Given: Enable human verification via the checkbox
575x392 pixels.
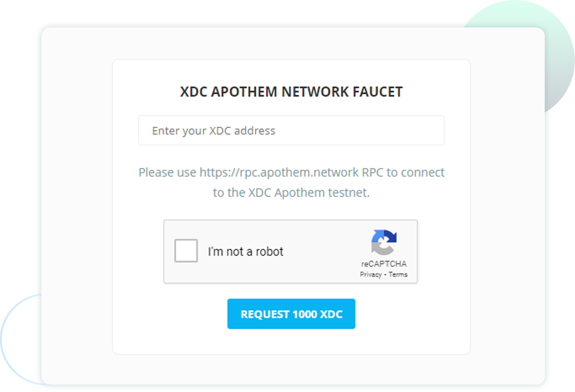Looking at the screenshot, I should (x=185, y=251).
